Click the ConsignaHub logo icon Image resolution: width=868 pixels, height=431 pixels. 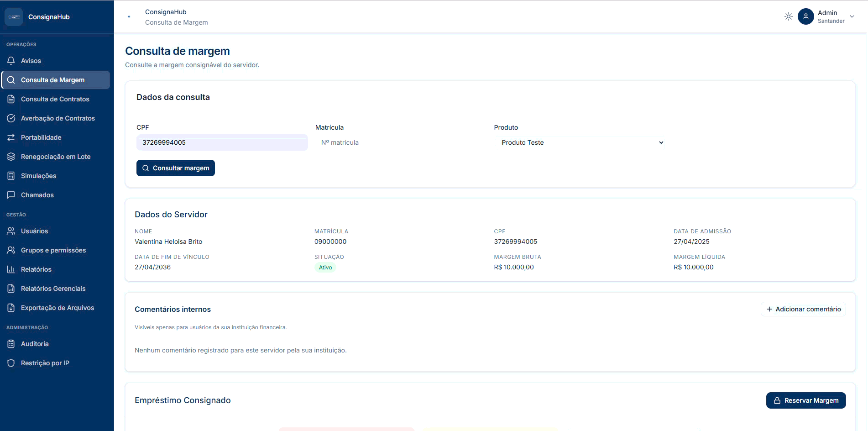click(x=14, y=17)
